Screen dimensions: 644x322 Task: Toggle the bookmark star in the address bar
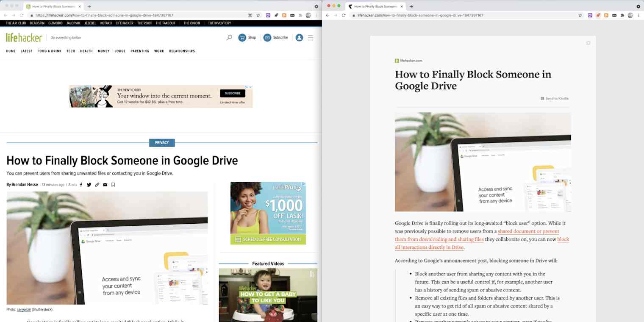coord(258,15)
